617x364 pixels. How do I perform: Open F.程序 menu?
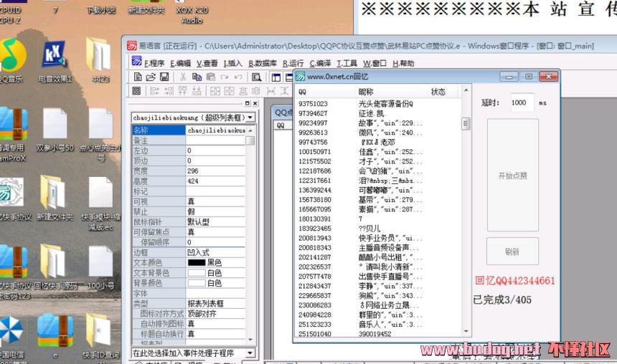point(154,63)
